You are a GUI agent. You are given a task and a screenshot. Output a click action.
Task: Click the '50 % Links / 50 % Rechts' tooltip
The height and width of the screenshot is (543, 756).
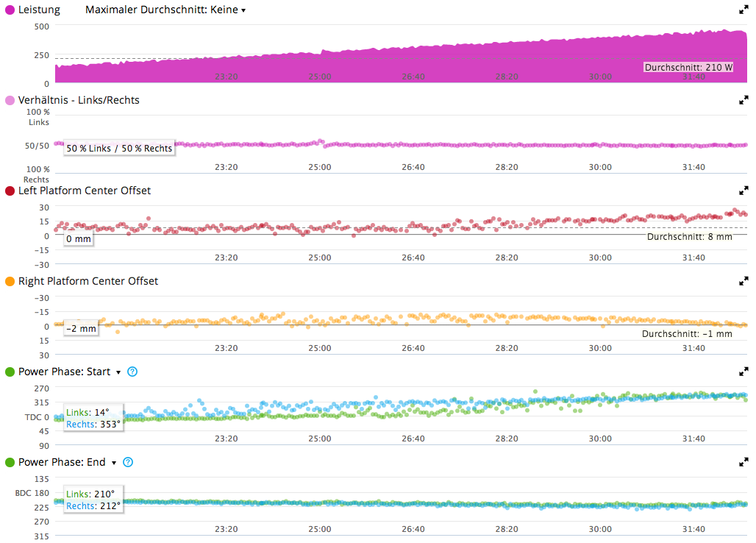119,148
